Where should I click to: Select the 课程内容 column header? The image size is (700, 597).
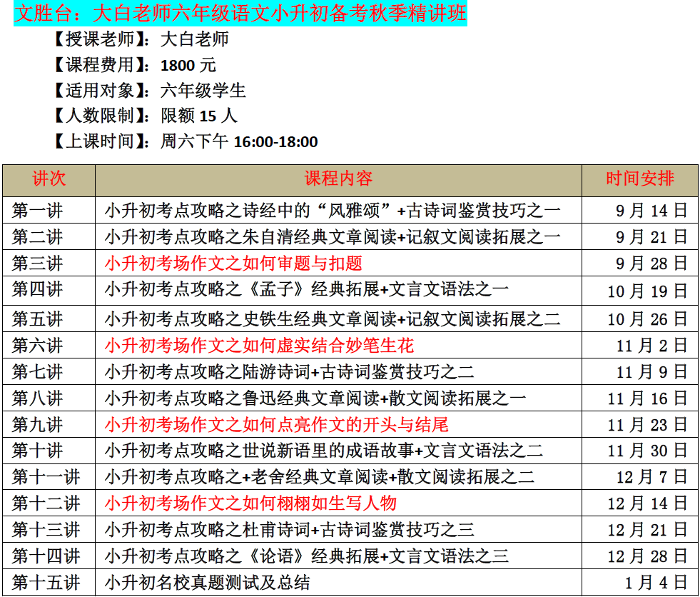click(x=338, y=180)
